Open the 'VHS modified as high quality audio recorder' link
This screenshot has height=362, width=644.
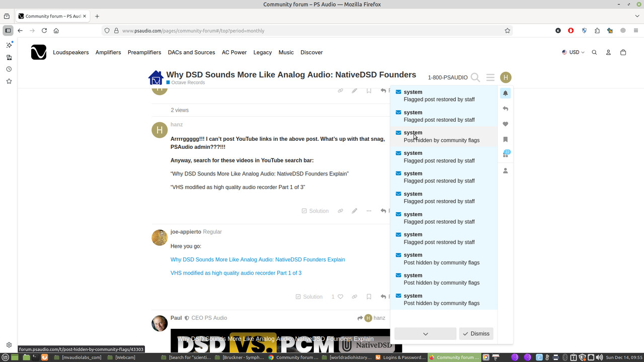pos(236,273)
